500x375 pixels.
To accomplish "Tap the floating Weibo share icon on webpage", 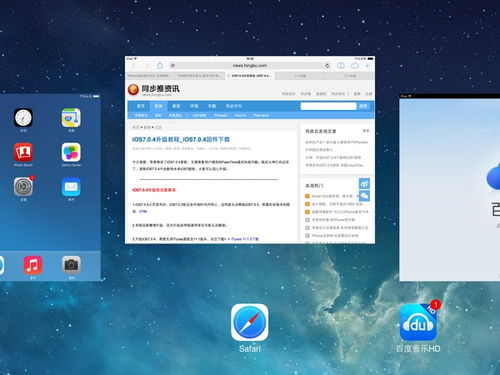I will pyautogui.click(x=364, y=184).
